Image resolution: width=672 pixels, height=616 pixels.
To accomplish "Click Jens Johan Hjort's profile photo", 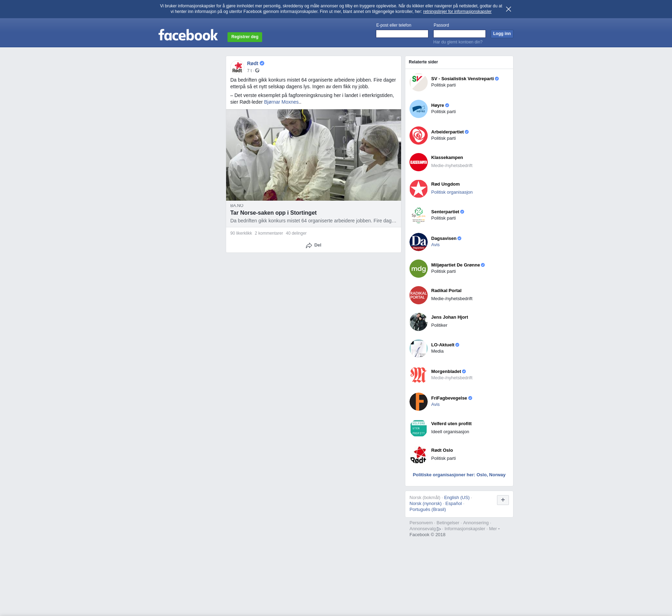I will (x=419, y=322).
